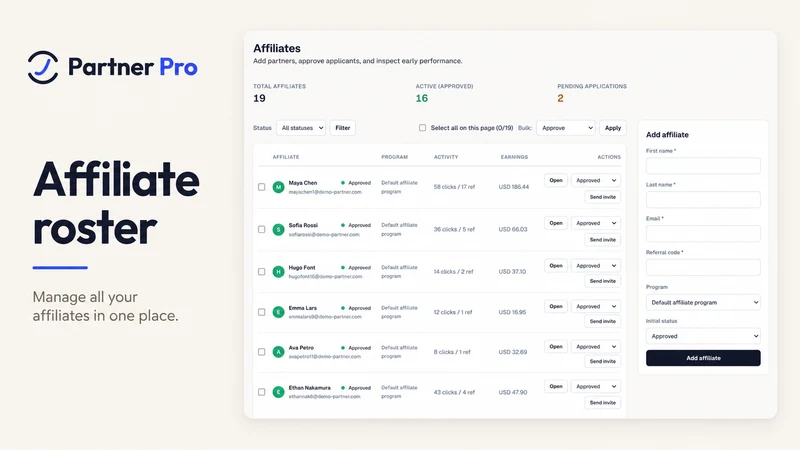Tick the Ava Petro row checkbox

point(261,352)
